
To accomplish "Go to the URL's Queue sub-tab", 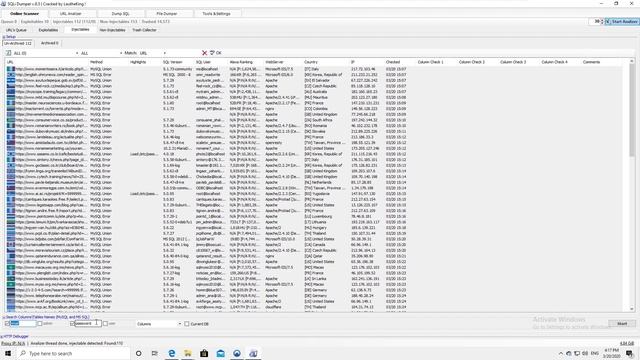I will point(16,30).
